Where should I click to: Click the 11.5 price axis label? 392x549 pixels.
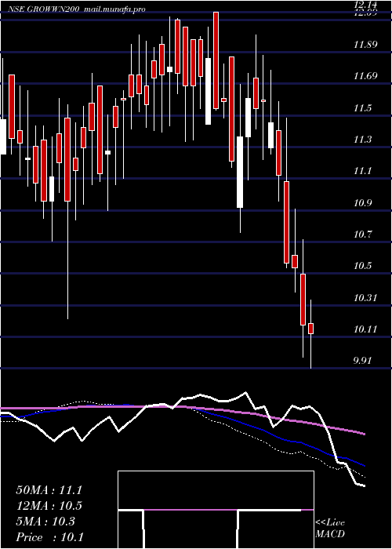tap(362, 108)
